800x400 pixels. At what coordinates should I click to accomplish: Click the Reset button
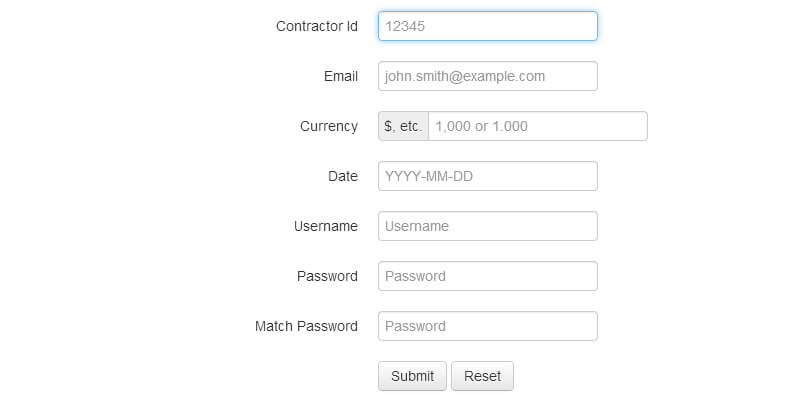482,376
